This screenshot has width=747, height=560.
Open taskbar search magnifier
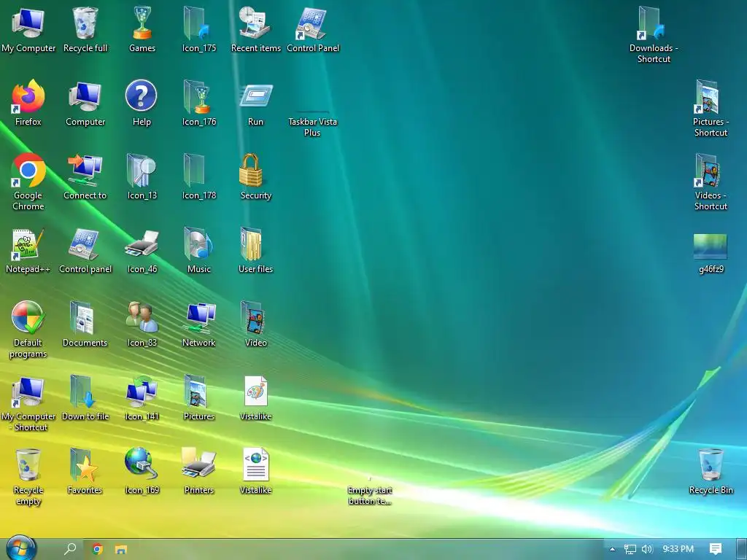click(x=70, y=549)
